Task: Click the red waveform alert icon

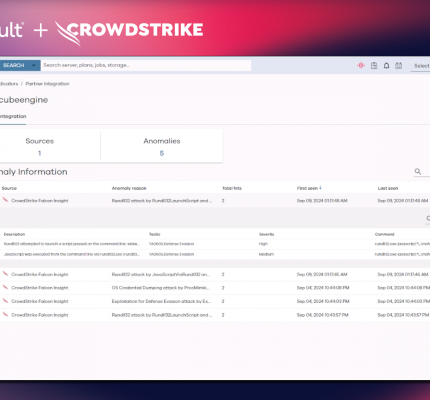Action: click(361, 65)
